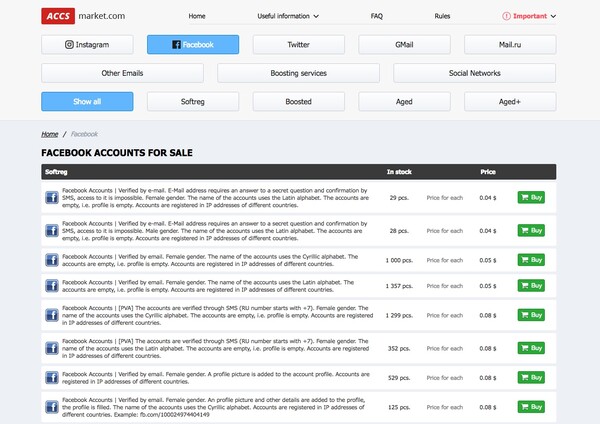This screenshot has width=600, height=424.
Task: Click the Facebook logo icon in the category tab
Action: pos(176,45)
